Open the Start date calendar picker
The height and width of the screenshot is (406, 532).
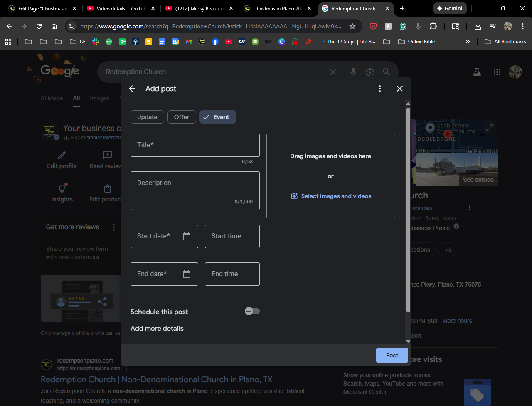tap(187, 236)
